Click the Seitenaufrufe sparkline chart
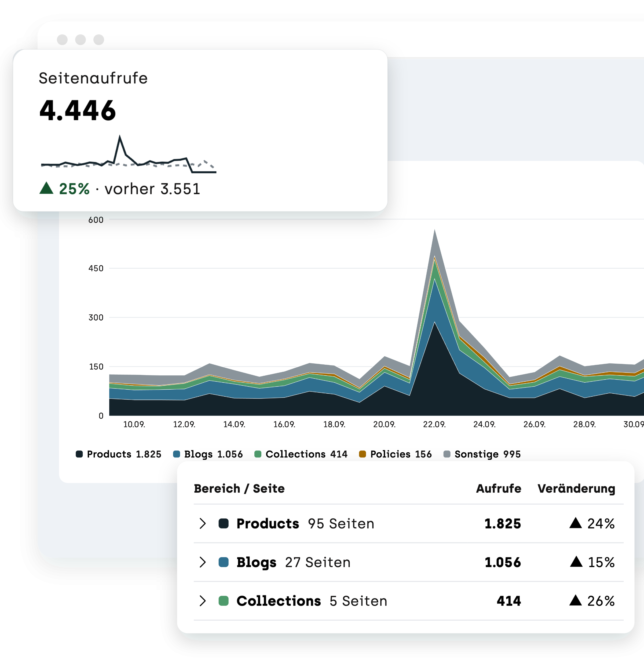The image size is (644, 665). tap(128, 154)
